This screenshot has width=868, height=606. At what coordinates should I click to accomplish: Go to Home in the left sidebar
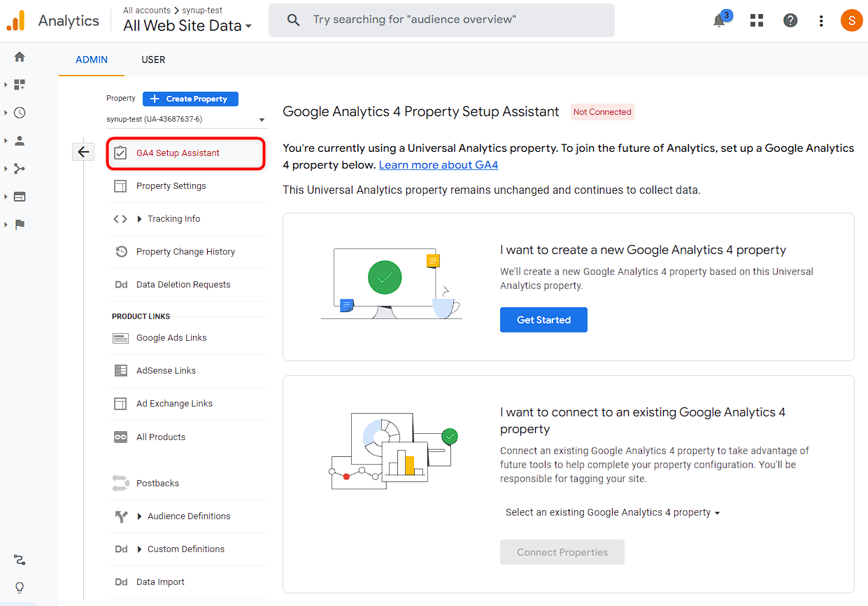pos(20,57)
